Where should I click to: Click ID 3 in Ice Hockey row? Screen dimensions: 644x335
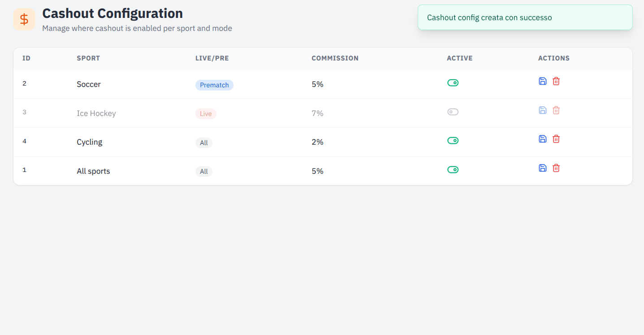tap(24, 112)
